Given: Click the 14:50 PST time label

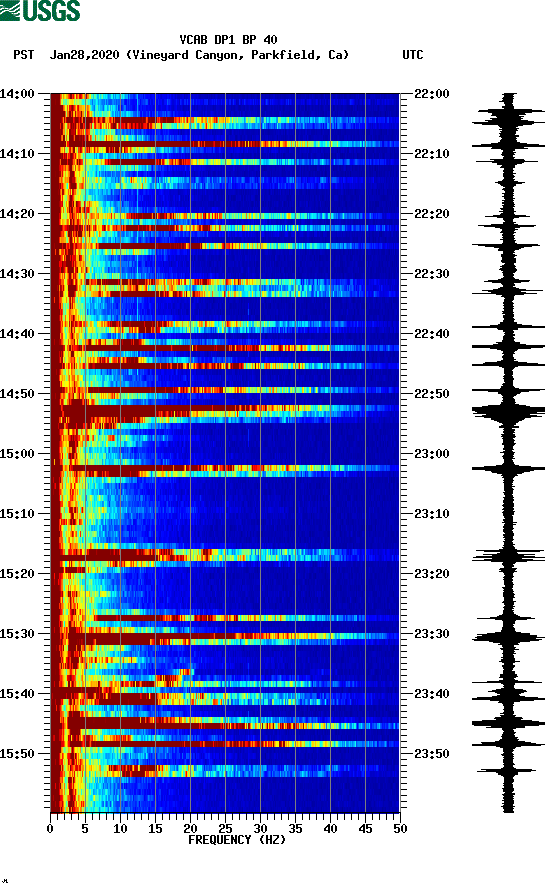Looking at the screenshot, I should coord(17,394).
